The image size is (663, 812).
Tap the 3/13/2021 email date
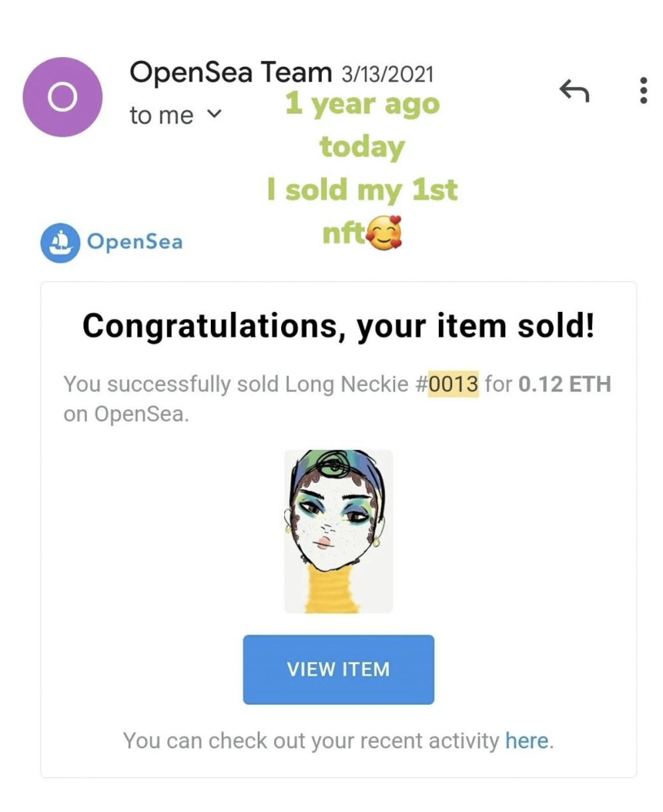(x=387, y=73)
